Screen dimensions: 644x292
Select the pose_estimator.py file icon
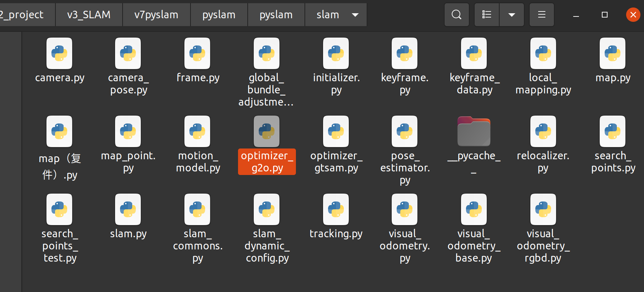pyautogui.click(x=405, y=131)
